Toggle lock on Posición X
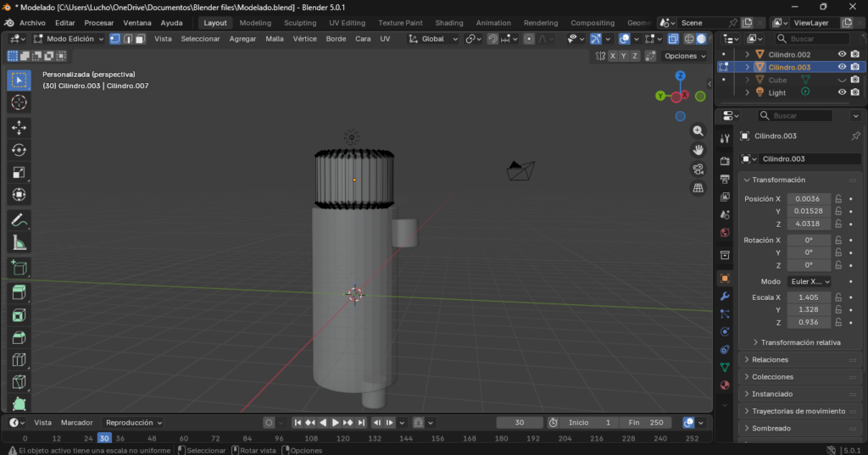Viewport: 868px width, 455px height. [x=838, y=199]
